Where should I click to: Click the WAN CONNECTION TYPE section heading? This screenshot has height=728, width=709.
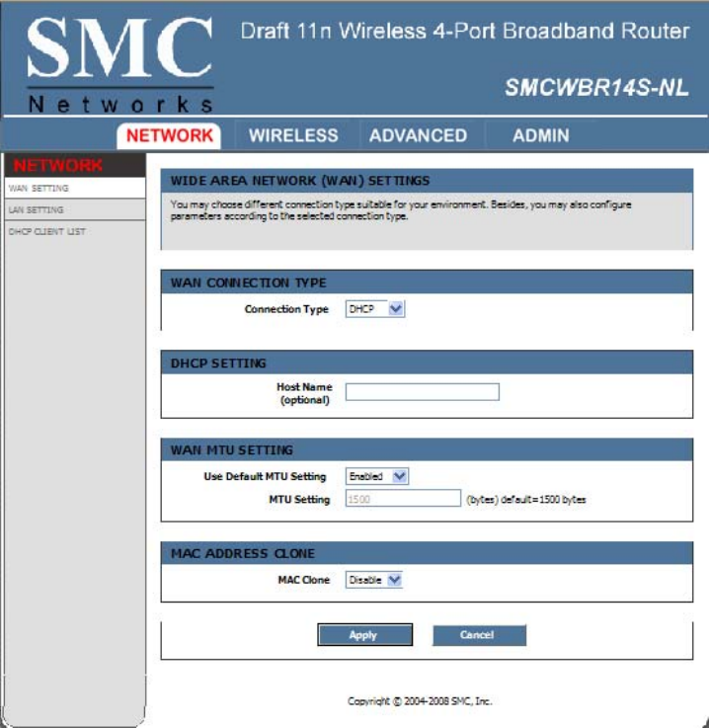[x=248, y=283]
